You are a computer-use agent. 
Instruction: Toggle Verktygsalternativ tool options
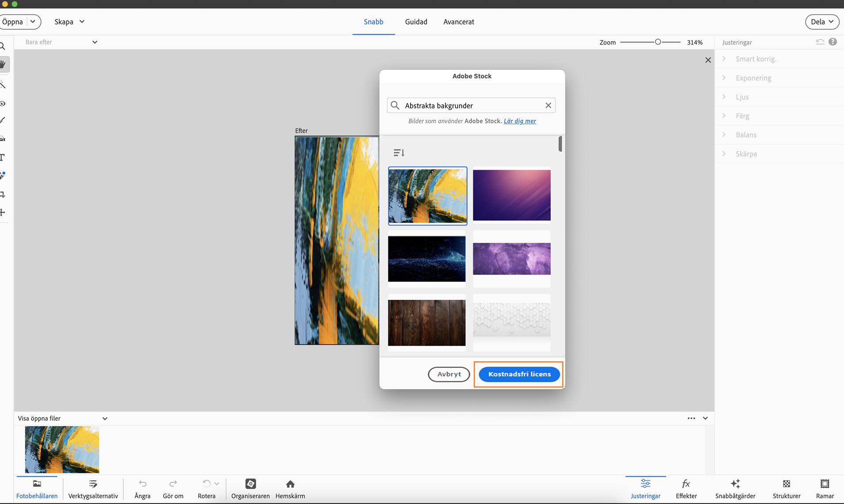[93, 484]
